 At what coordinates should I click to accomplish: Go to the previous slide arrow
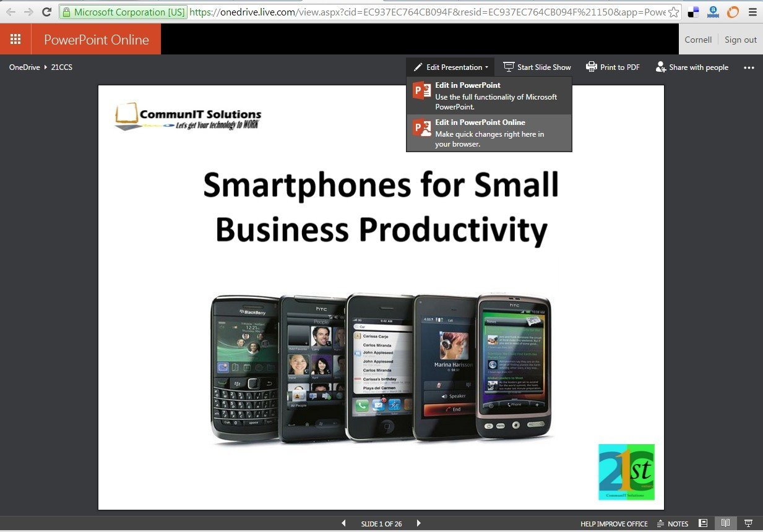pos(344,523)
